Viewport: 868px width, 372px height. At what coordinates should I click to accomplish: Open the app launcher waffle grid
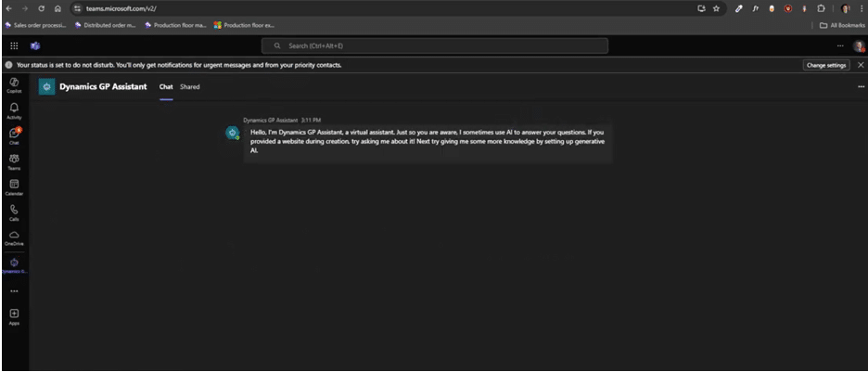pos(15,46)
